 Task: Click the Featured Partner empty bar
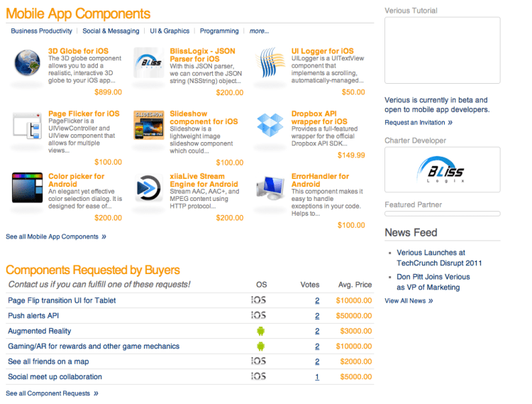442,214
